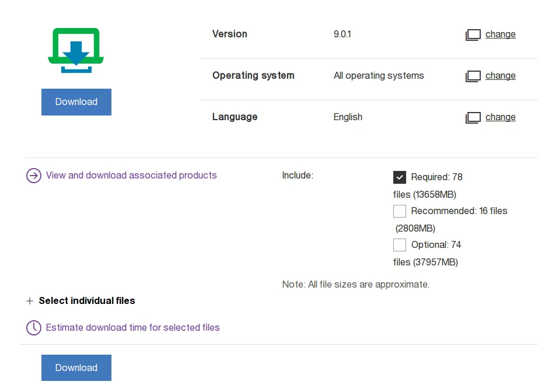Click the window icon beside Operating system change

coord(473,76)
